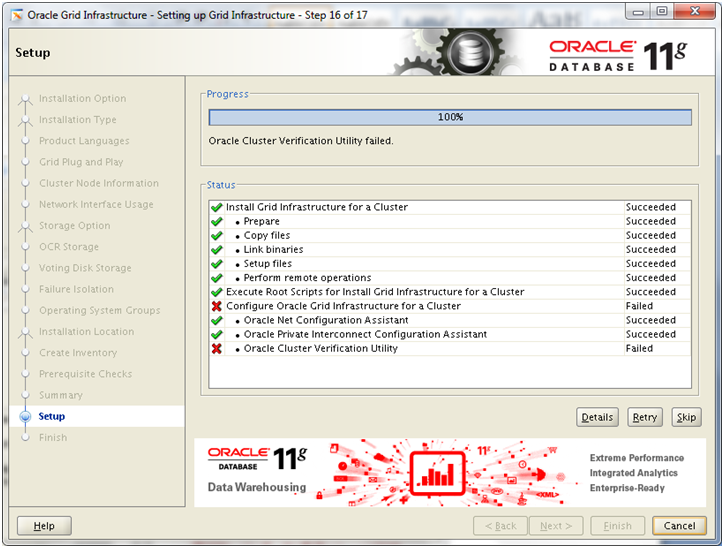Click check icon beside Oracle Net Configuration Assistant
This screenshot has width=724, height=548.
click(x=217, y=320)
